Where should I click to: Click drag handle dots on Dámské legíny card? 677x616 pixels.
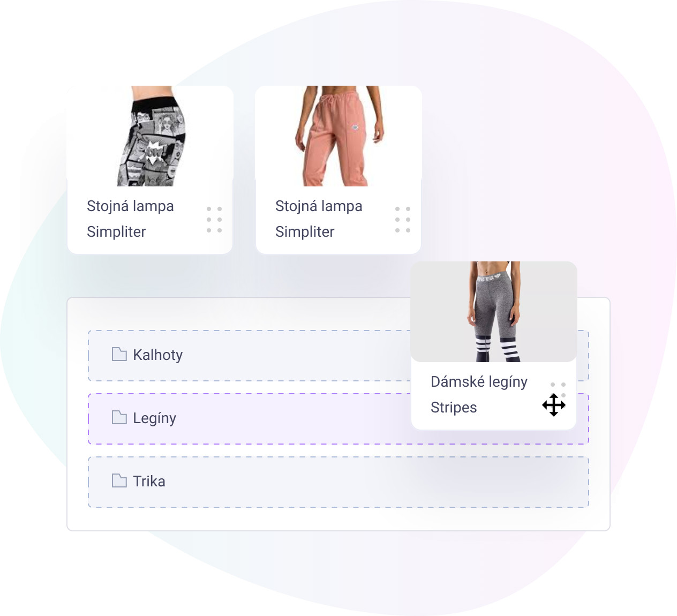pos(558,389)
